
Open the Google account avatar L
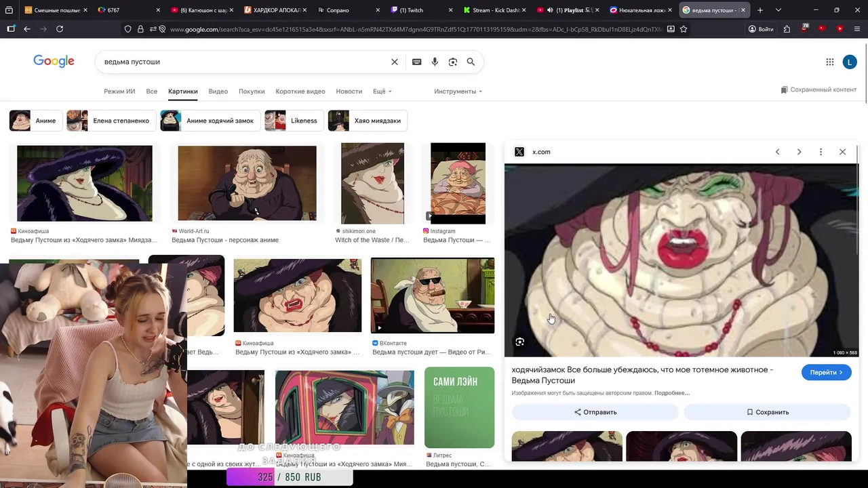coord(850,62)
